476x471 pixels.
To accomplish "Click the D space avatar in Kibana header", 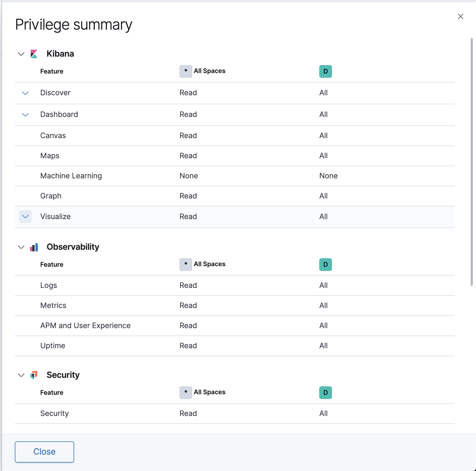I will click(325, 71).
